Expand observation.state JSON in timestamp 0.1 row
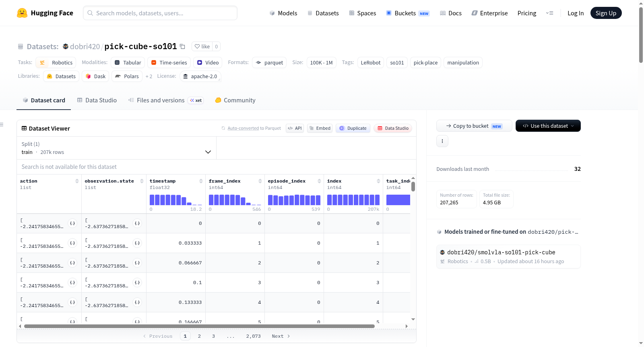 pyautogui.click(x=137, y=283)
